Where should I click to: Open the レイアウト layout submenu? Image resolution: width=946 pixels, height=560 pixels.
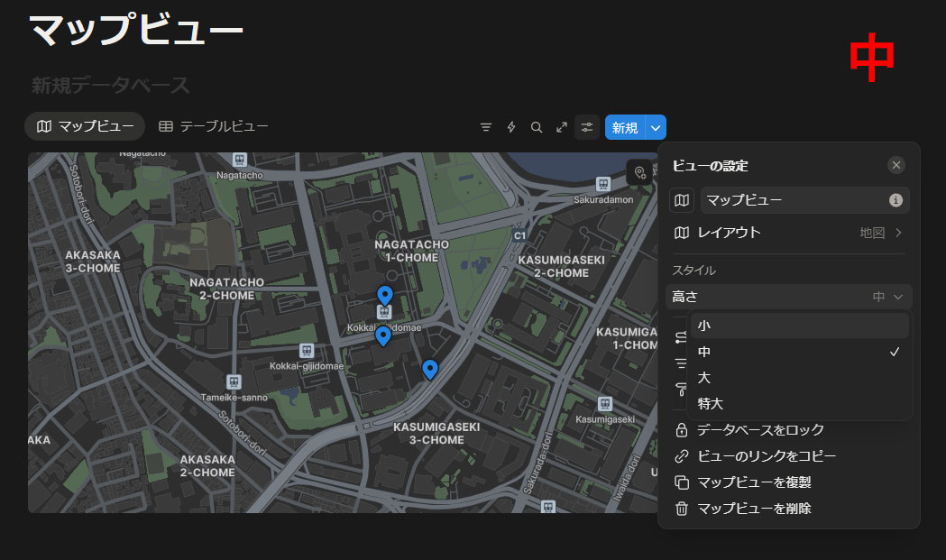click(x=788, y=233)
